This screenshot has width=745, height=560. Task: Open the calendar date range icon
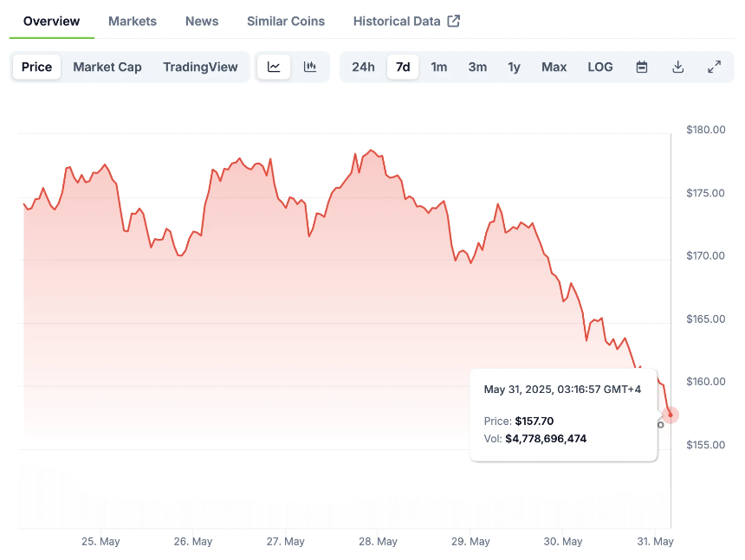coord(641,67)
